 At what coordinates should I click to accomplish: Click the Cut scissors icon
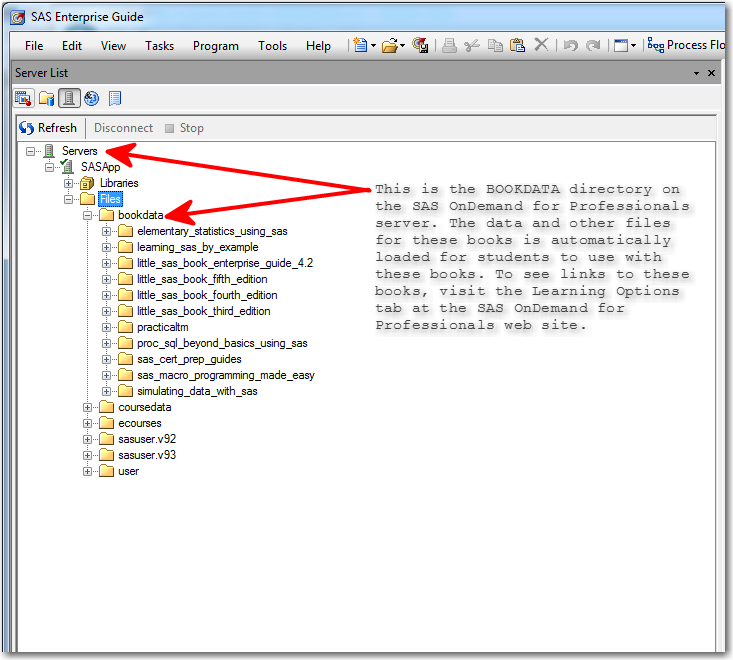(472, 46)
